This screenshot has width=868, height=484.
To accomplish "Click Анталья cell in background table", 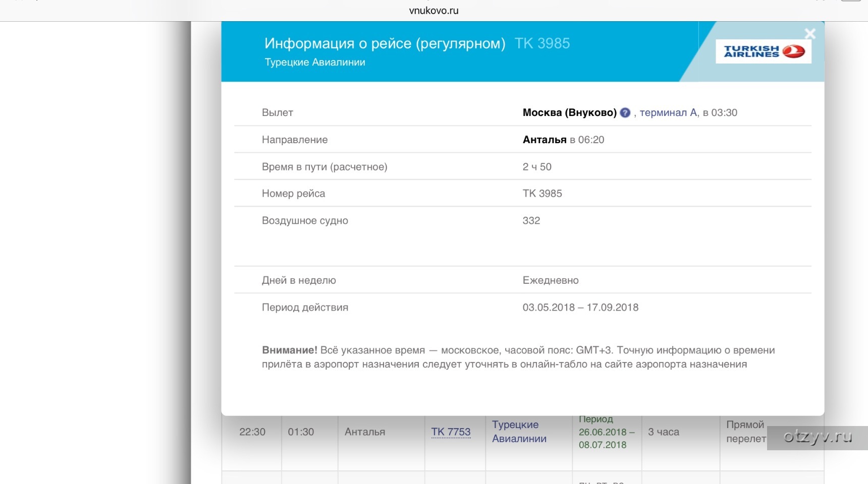I will [365, 432].
